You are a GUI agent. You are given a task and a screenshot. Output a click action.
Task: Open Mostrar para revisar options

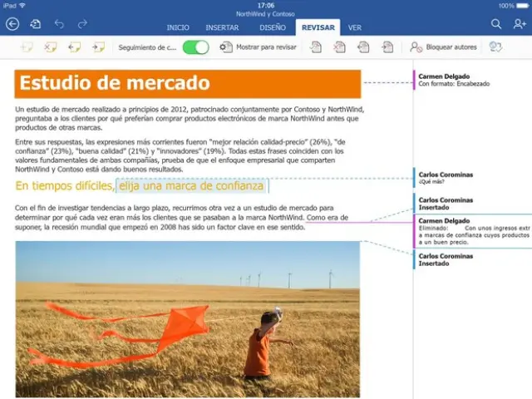tap(258, 47)
